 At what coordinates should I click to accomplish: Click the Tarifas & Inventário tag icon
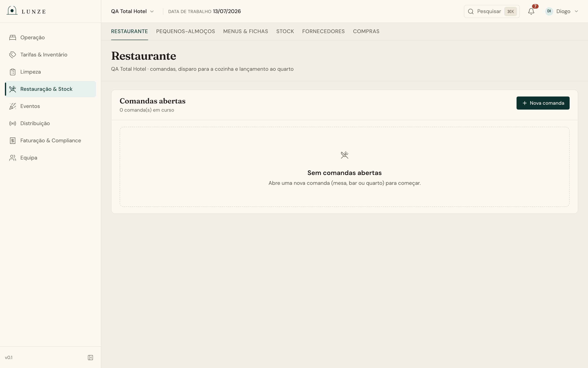pyautogui.click(x=13, y=55)
